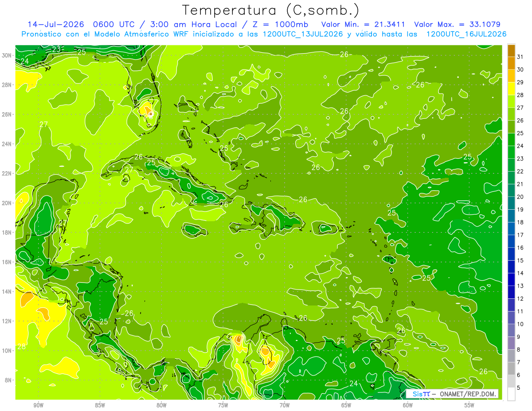Click the '1200UTC_16JUL2026' valid-until time

[466, 34]
